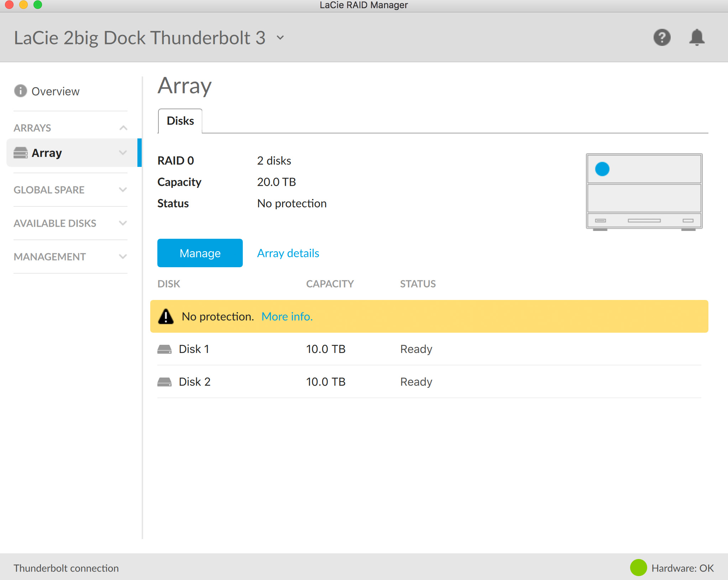The height and width of the screenshot is (580, 728).
Task: Click the green Hardware status indicator
Action: point(638,568)
